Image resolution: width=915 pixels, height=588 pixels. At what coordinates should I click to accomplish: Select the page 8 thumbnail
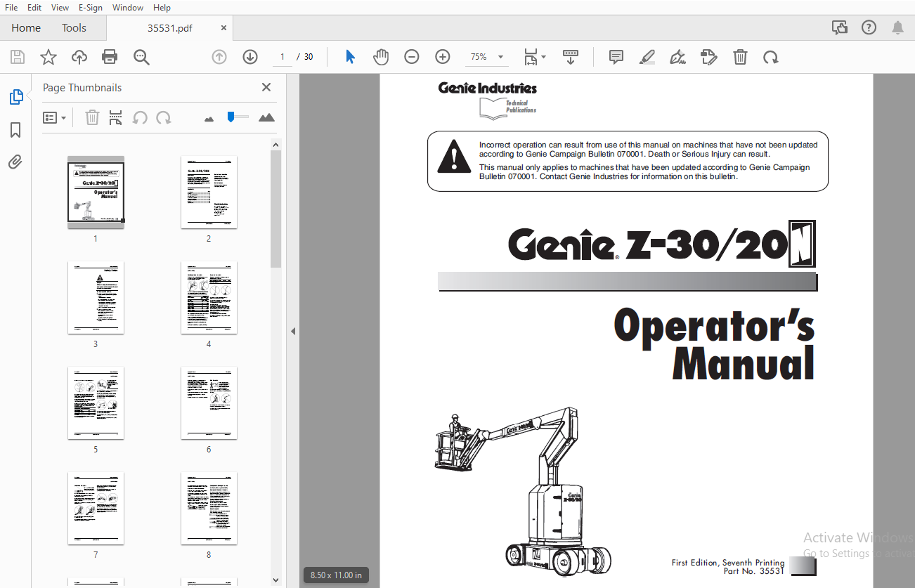(209, 508)
